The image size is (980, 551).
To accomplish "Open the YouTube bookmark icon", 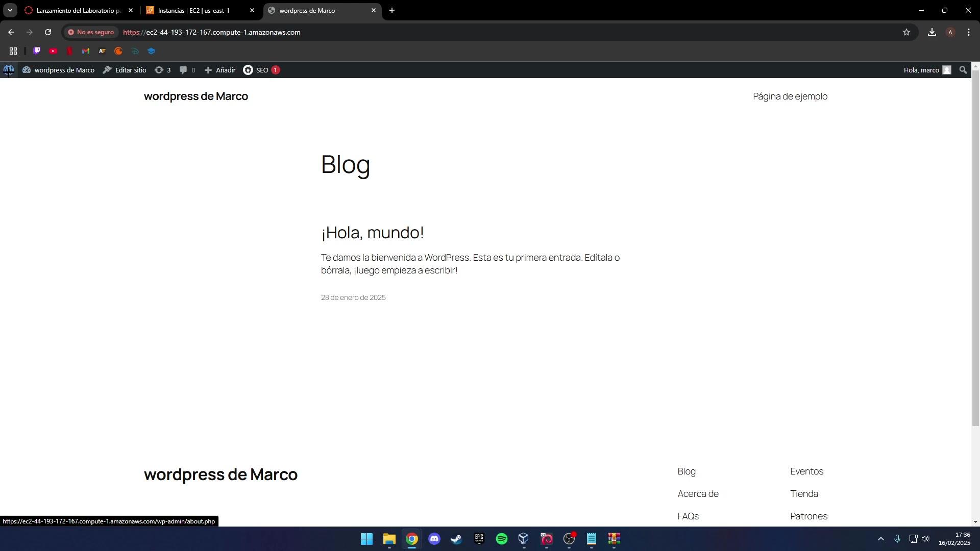I will pos(53,51).
